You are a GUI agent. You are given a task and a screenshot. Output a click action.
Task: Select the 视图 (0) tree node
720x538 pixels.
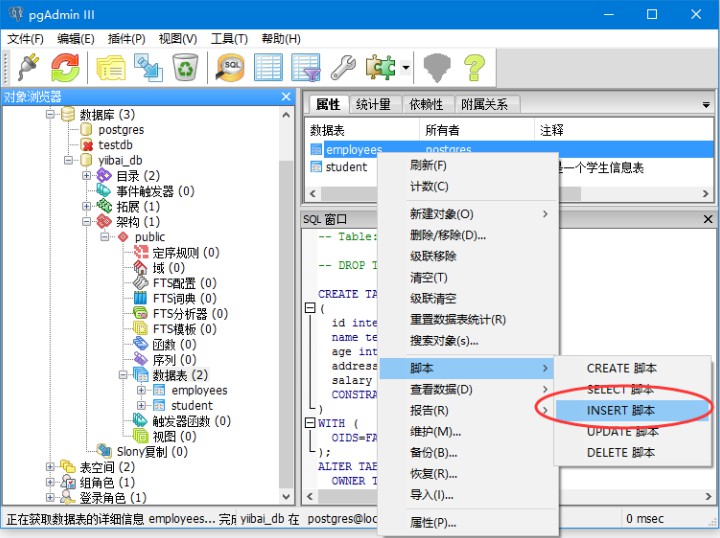(174, 437)
